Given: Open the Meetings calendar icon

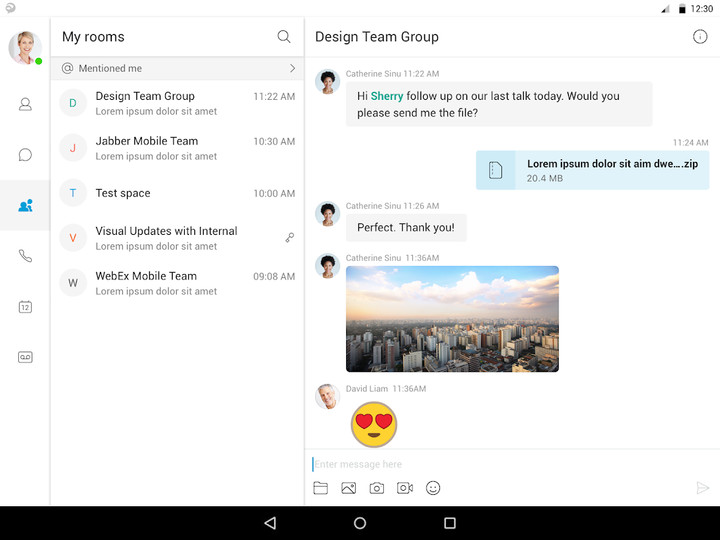Looking at the screenshot, I should click(25, 307).
